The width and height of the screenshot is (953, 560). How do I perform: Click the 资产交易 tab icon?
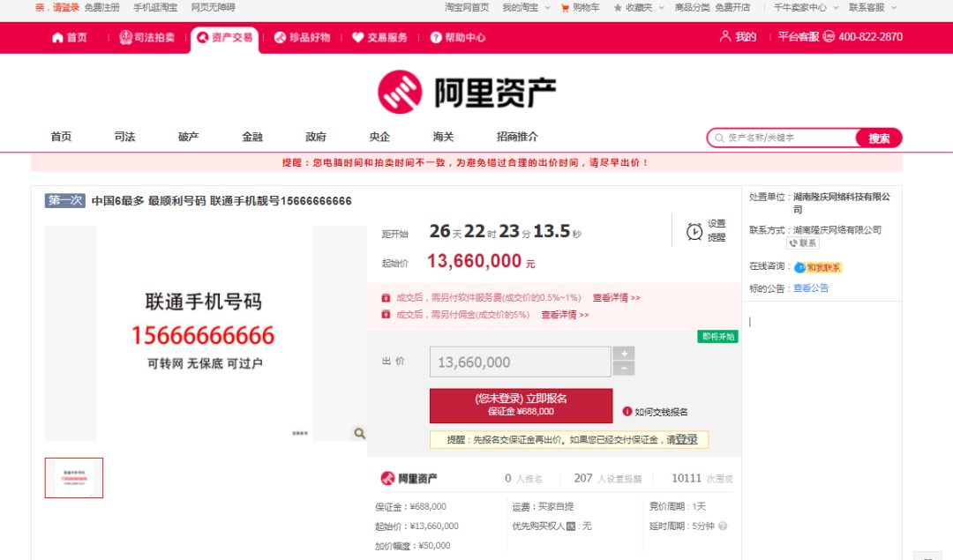pyautogui.click(x=203, y=38)
